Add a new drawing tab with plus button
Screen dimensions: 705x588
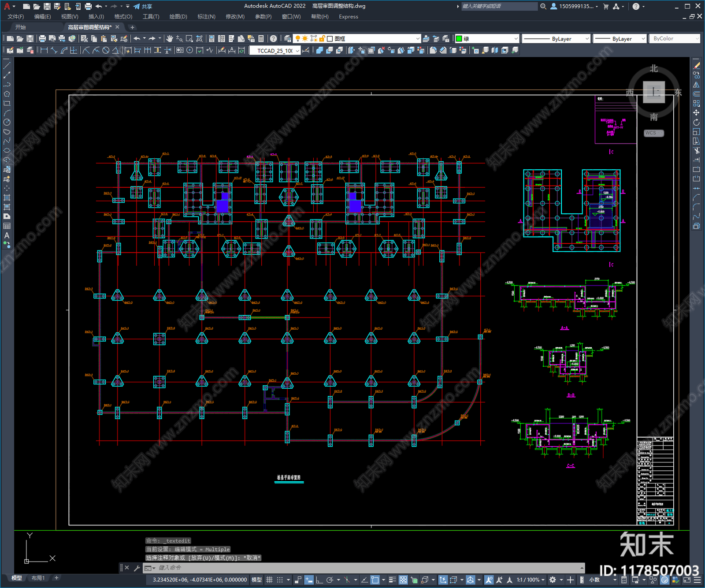point(132,27)
